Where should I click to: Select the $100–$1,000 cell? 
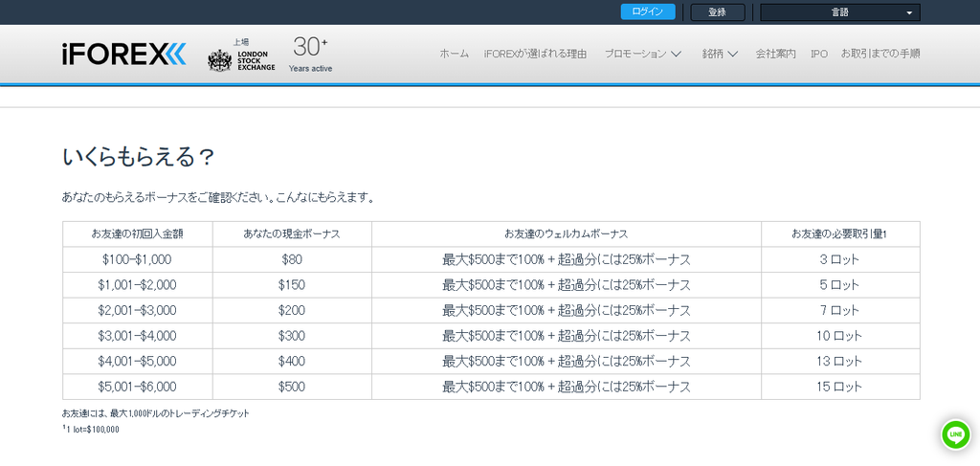pos(138,260)
